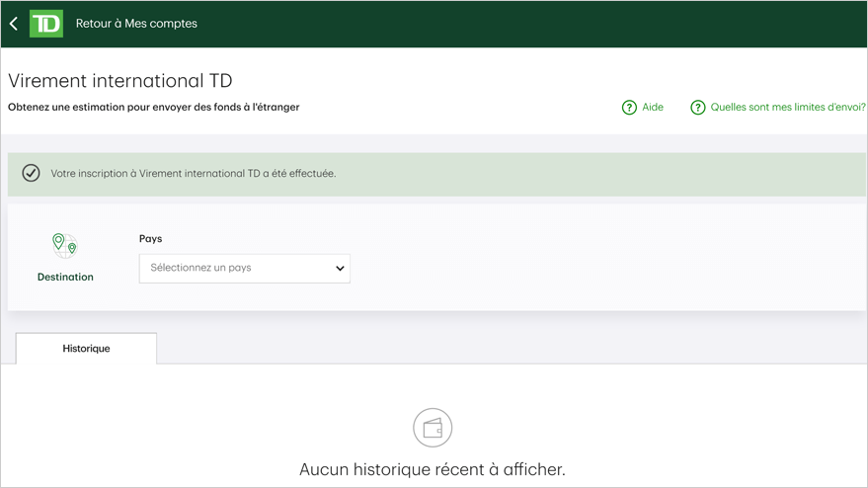
Task: Click the Virement international TD heading
Action: pyautogui.click(x=120, y=81)
